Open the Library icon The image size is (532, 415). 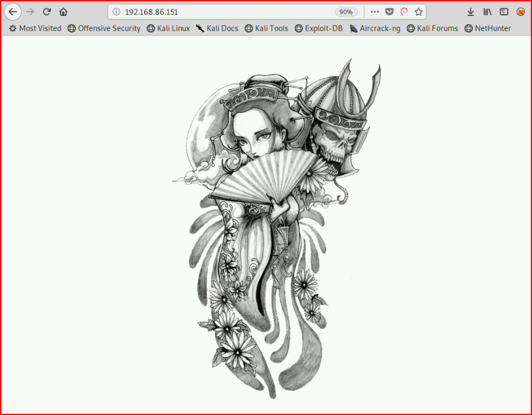(x=487, y=12)
